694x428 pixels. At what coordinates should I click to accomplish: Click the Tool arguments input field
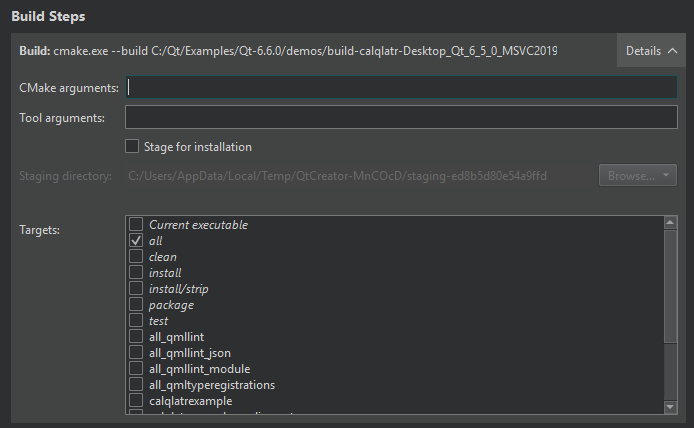[402, 118]
